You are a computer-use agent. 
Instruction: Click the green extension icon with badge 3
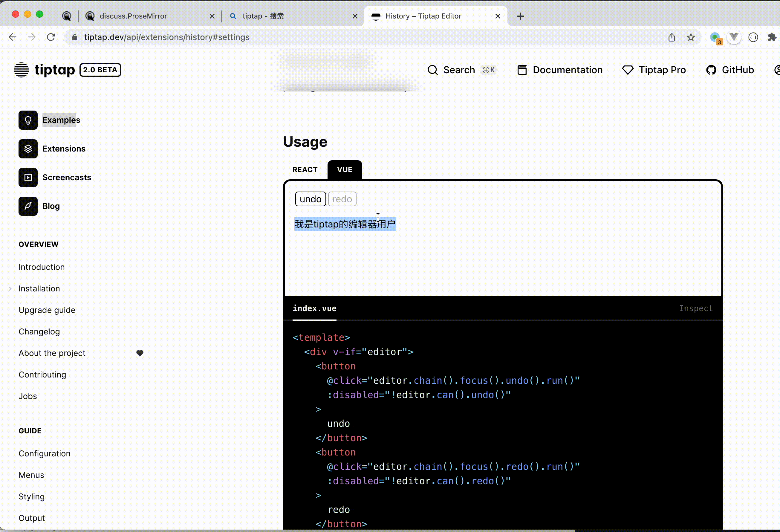[x=715, y=38]
